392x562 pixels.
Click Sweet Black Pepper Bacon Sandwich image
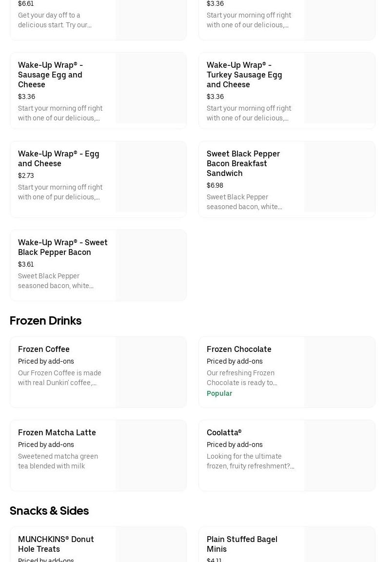click(x=339, y=177)
